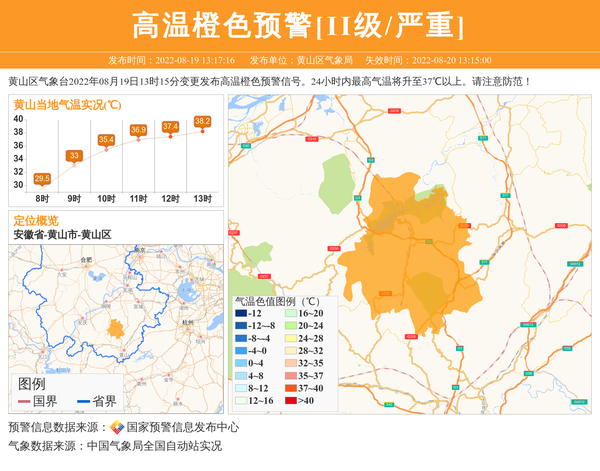Viewport: 600px width, 471px height.
Task: Click the 定位概览 section header
Action: [x=36, y=220]
